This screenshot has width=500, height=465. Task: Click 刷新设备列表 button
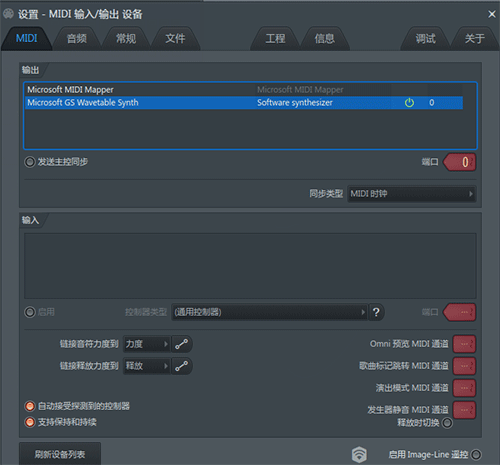pyautogui.click(x=60, y=454)
